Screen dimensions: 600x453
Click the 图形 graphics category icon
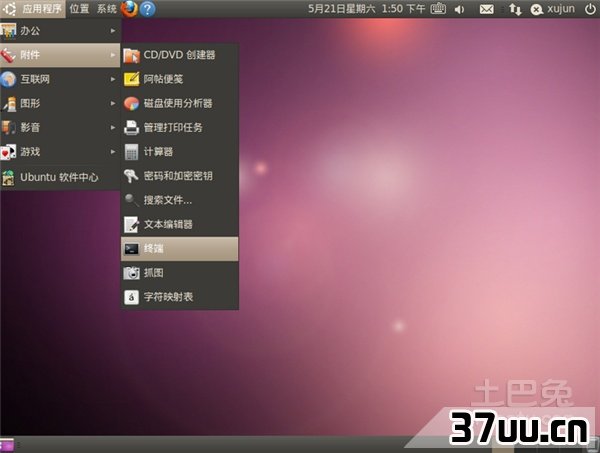click(x=9, y=104)
